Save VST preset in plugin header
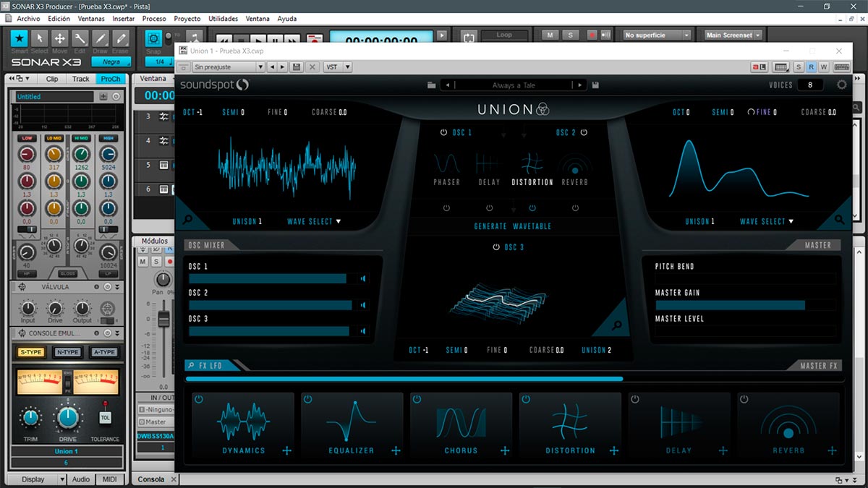 pos(297,67)
